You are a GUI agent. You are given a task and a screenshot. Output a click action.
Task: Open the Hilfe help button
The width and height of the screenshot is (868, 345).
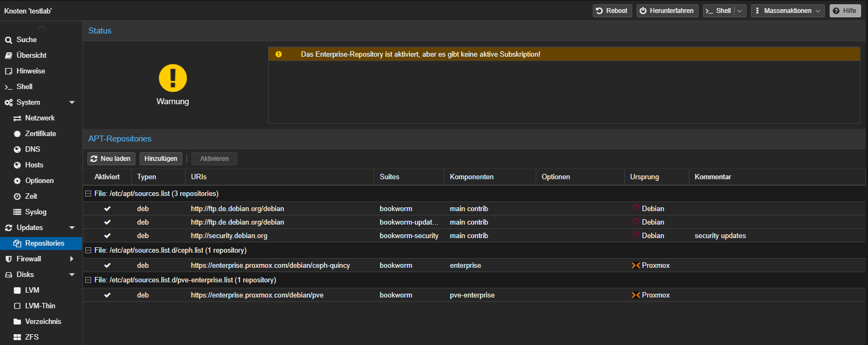(x=845, y=11)
